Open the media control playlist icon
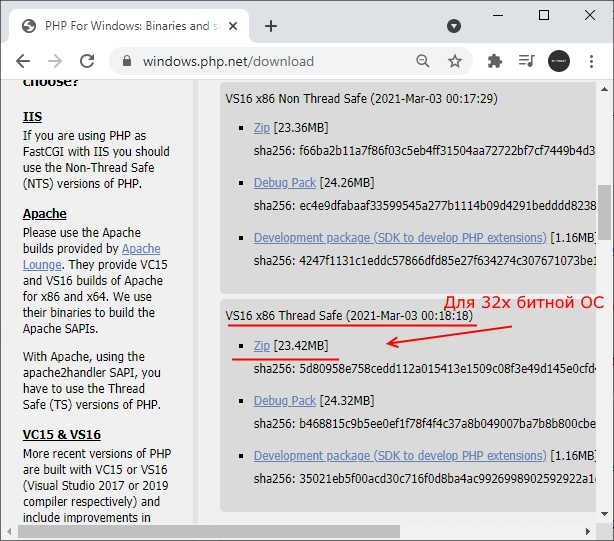Image resolution: width=614 pixels, height=541 pixels. (526, 61)
